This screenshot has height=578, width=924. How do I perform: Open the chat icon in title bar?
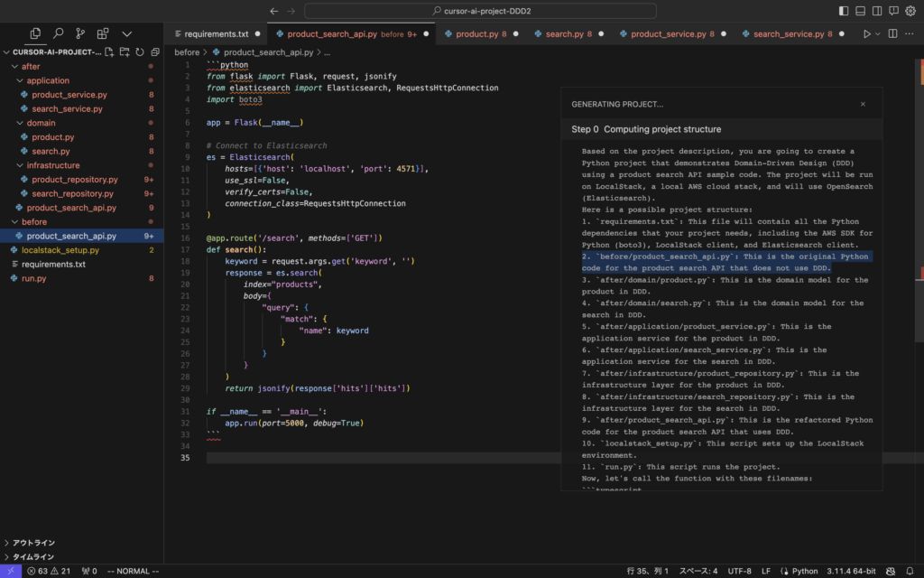tap(893, 11)
